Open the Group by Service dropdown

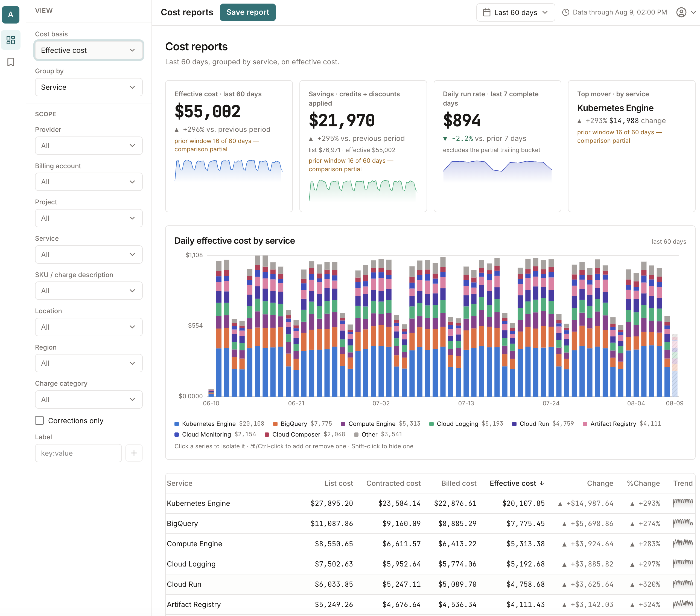(89, 87)
